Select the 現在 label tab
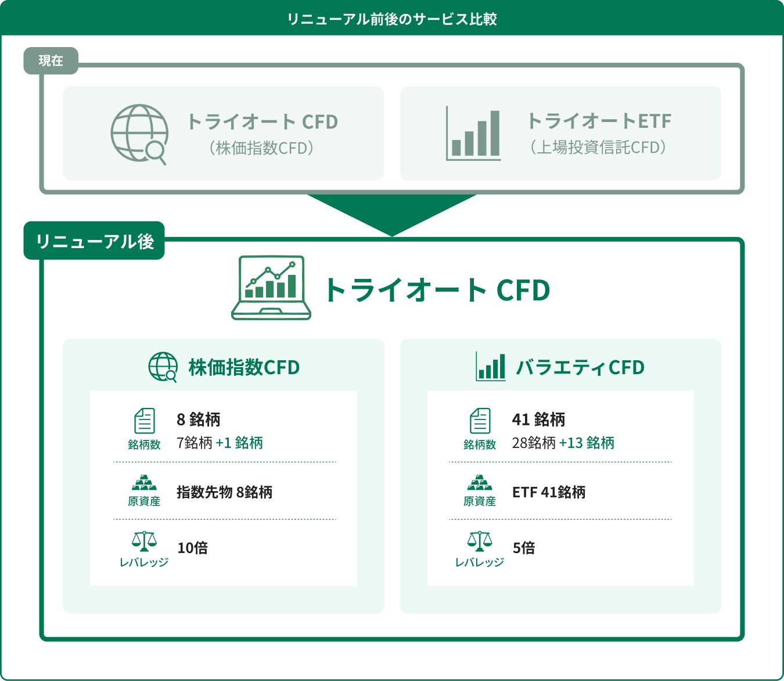Screen dimensions: 784x681 [x=51, y=60]
